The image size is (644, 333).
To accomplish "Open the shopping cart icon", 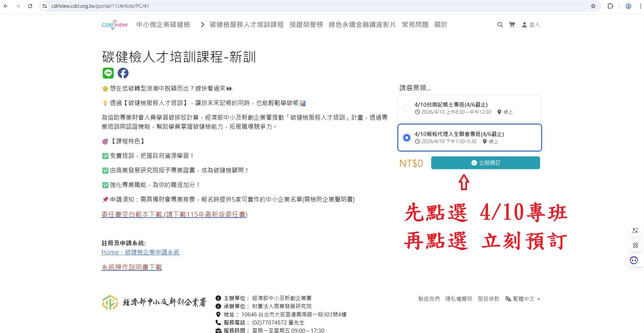I will pyautogui.click(x=512, y=25).
